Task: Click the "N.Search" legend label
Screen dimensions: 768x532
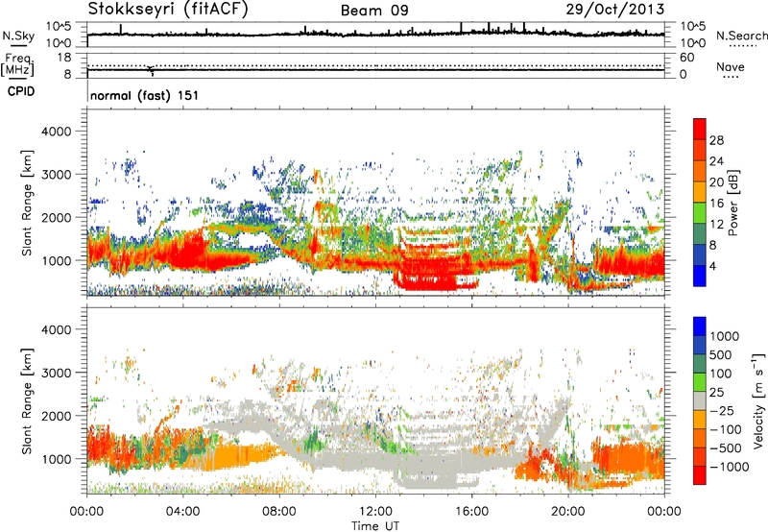Action: 742,36
